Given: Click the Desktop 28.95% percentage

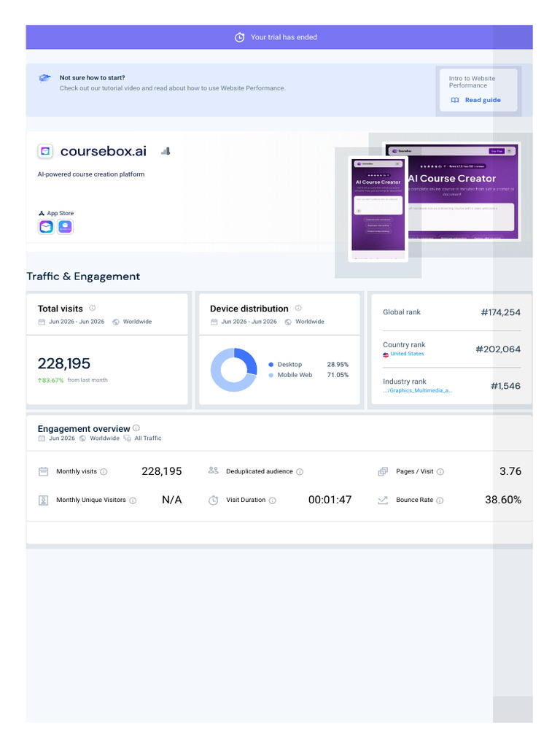Looking at the screenshot, I should click(x=338, y=365).
